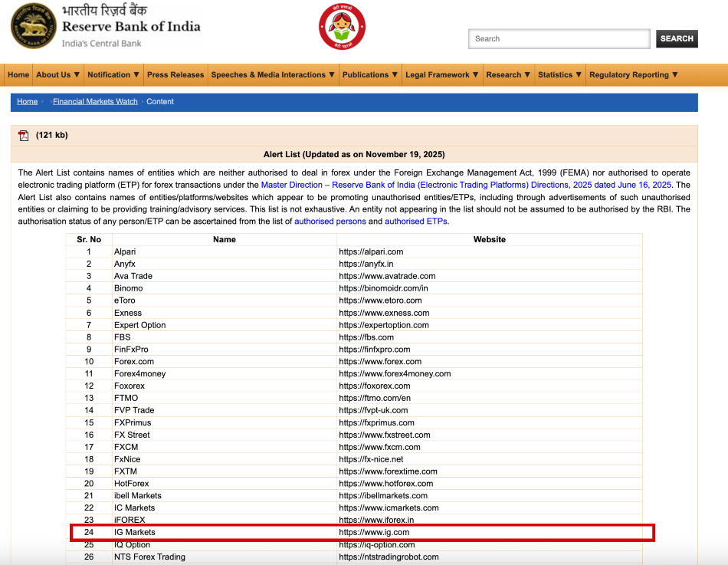Select the https://www.forex4money.com cell
This screenshot has width=728, height=565.
[490, 373]
